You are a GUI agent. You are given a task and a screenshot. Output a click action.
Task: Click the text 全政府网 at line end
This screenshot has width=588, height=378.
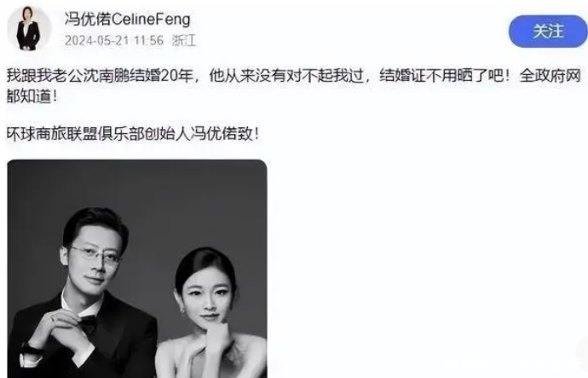(x=550, y=76)
